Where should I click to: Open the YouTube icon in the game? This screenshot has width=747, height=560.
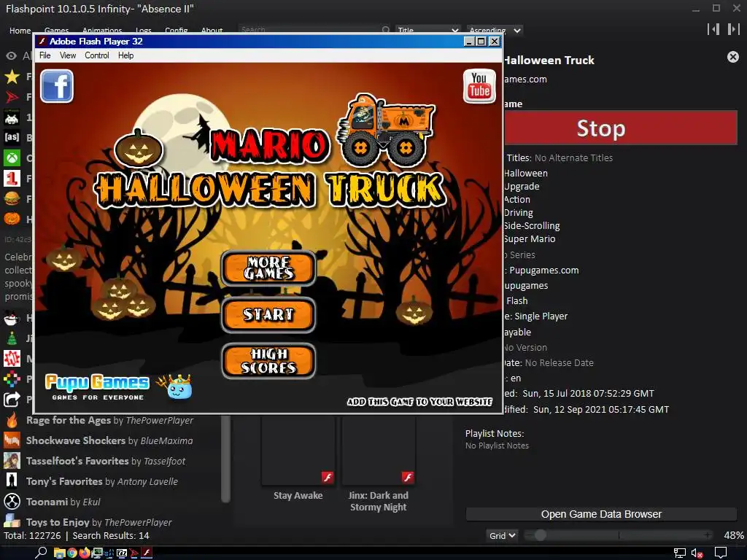(x=479, y=86)
